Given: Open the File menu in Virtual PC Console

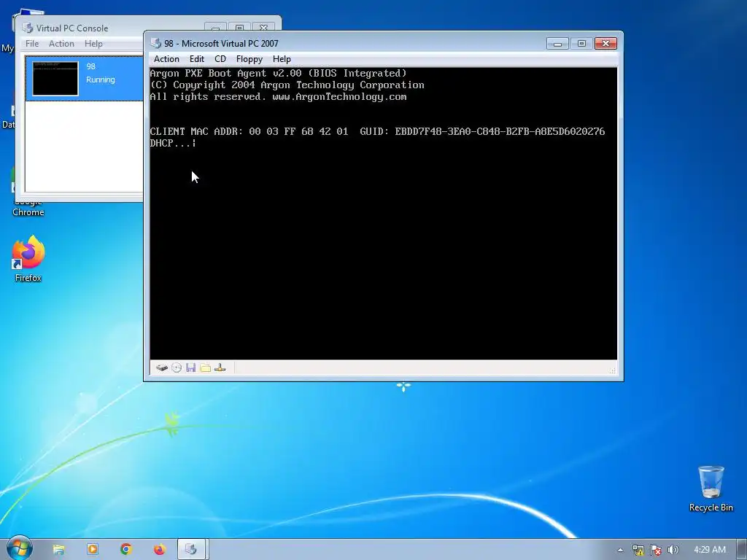Looking at the screenshot, I should (x=32, y=43).
